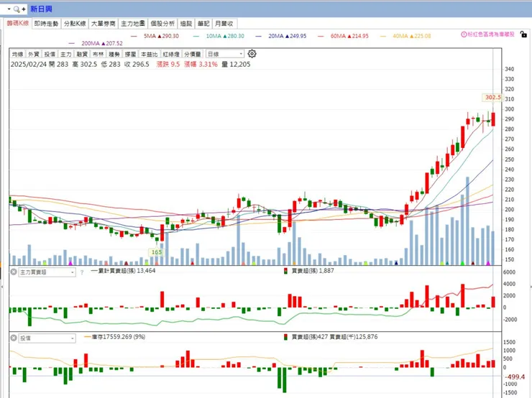This screenshot has width=532, height=398.
Task: Toggle the chart lock icon
Action: point(523,34)
